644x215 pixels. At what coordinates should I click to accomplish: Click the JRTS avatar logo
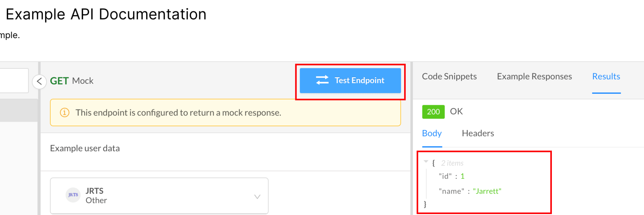(73, 195)
